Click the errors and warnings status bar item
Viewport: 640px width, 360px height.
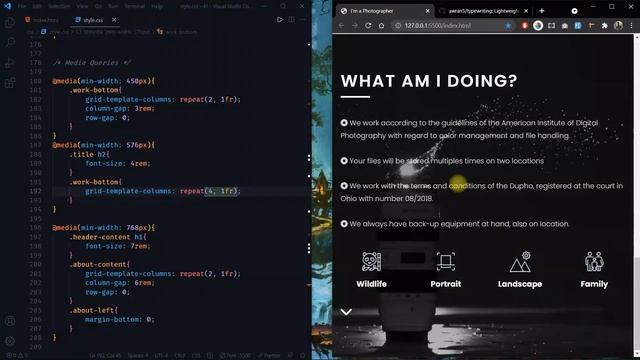(x=16, y=356)
